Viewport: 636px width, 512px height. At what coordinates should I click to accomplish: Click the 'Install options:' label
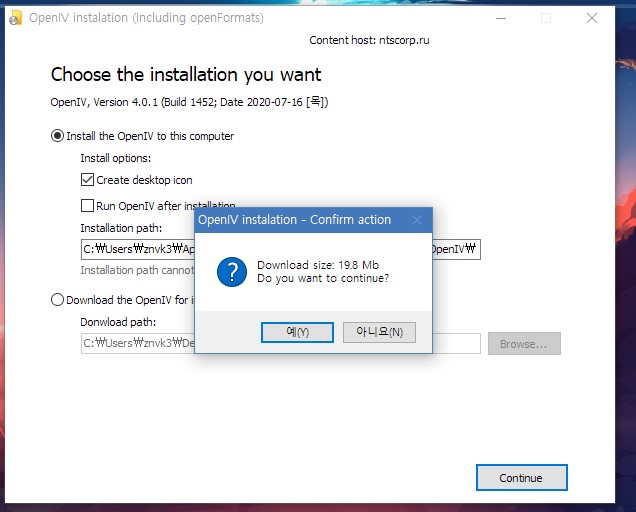tap(116, 158)
